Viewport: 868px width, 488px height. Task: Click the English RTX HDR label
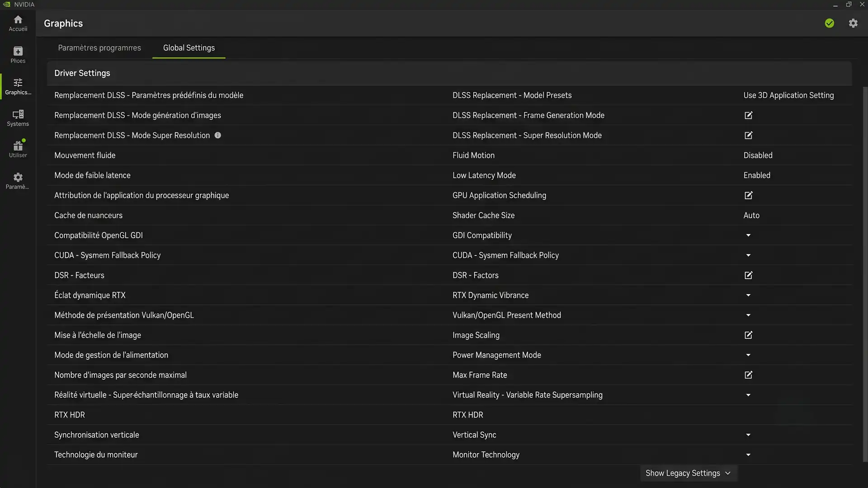[467, 415]
